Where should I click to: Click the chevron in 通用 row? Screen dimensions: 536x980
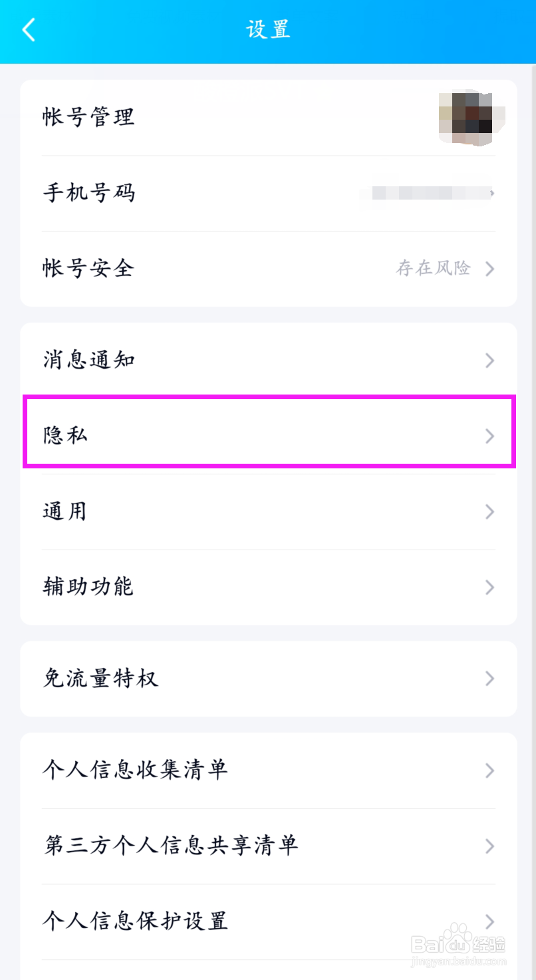coord(490,512)
